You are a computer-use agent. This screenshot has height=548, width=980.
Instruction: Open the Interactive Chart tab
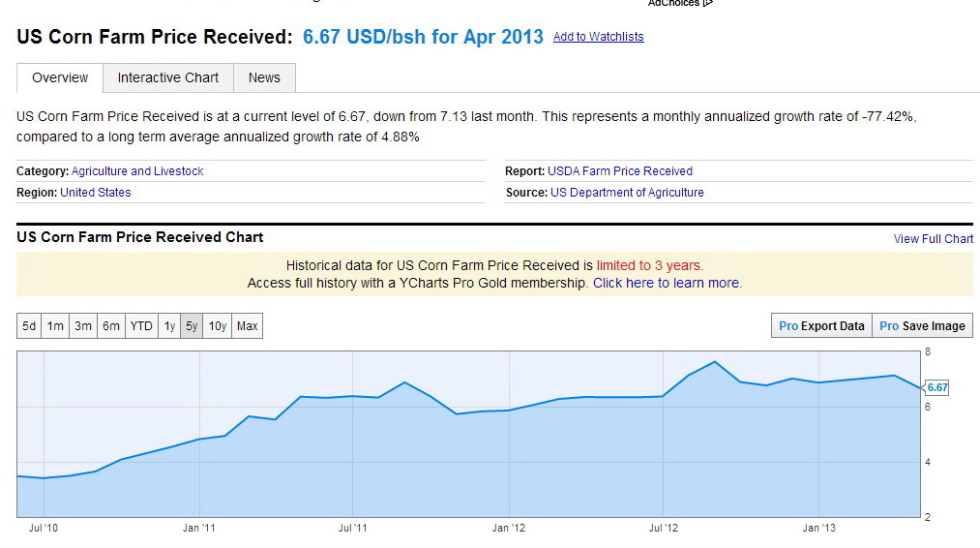tap(168, 77)
